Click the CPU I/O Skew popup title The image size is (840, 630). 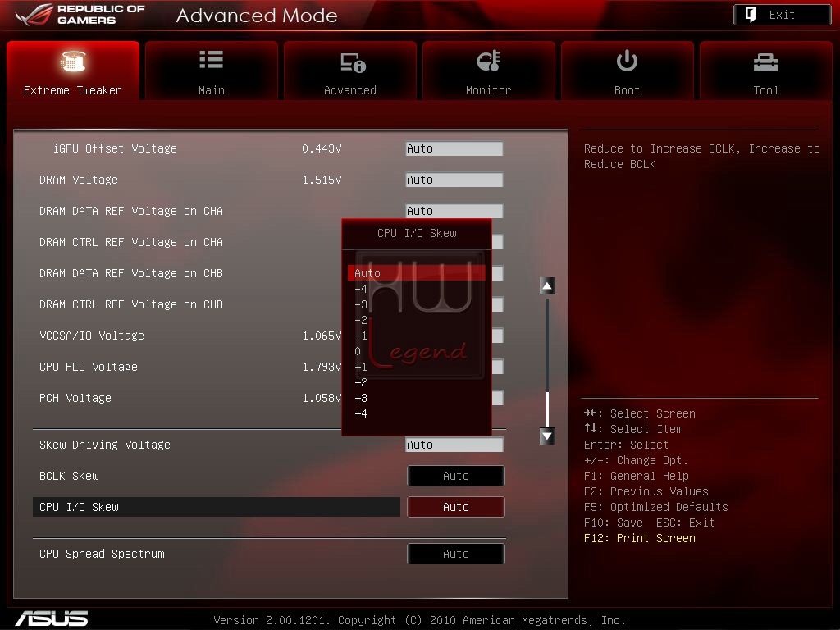[x=417, y=233]
